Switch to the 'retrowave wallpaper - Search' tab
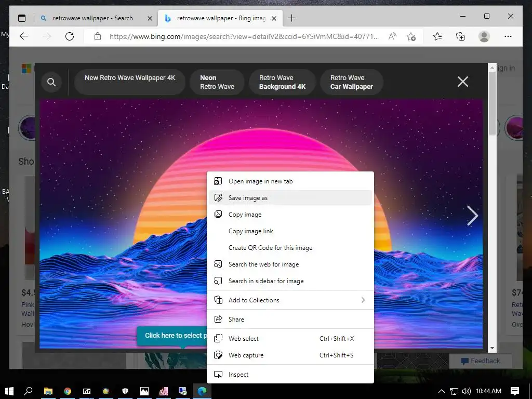This screenshot has width=532, height=399. click(x=93, y=18)
